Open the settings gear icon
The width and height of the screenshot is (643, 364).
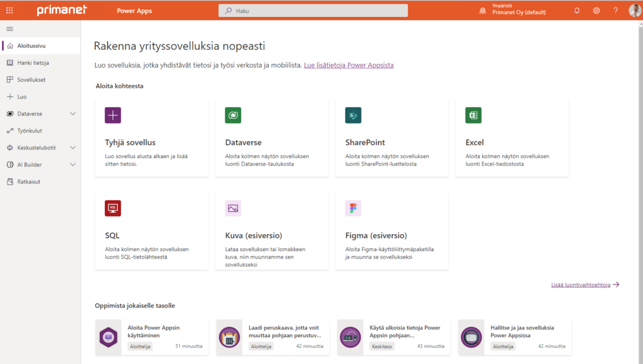point(596,11)
